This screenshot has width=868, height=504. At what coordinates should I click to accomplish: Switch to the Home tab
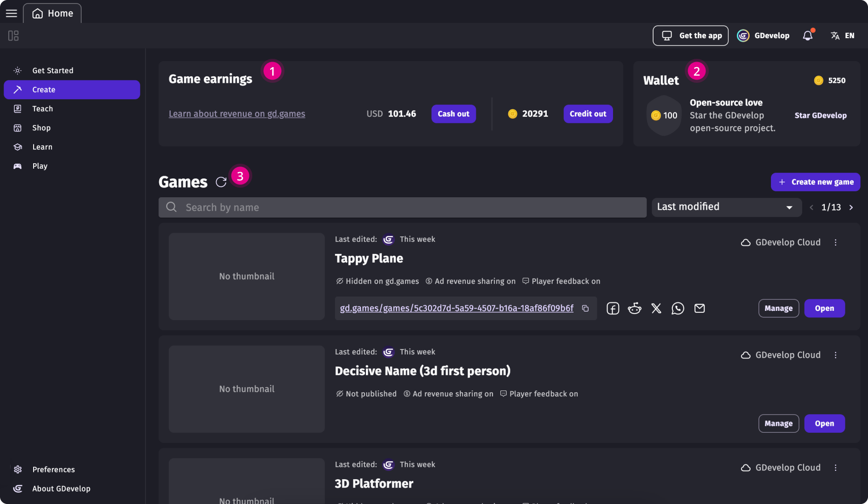click(x=52, y=13)
